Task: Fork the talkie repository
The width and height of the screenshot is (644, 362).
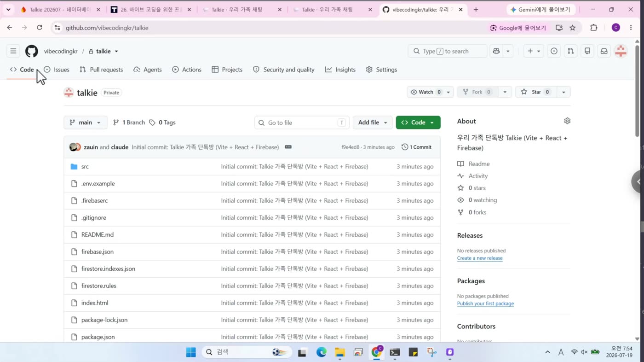Action: 477,92
